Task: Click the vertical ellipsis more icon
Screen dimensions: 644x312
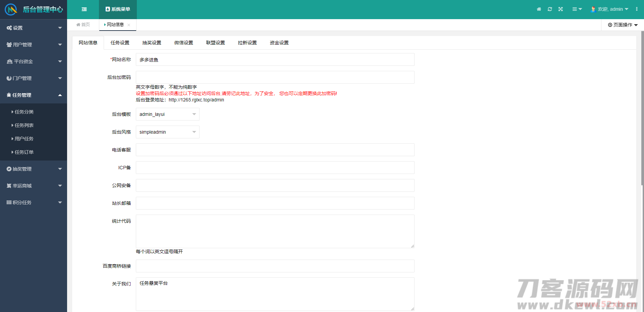Action: point(637,9)
